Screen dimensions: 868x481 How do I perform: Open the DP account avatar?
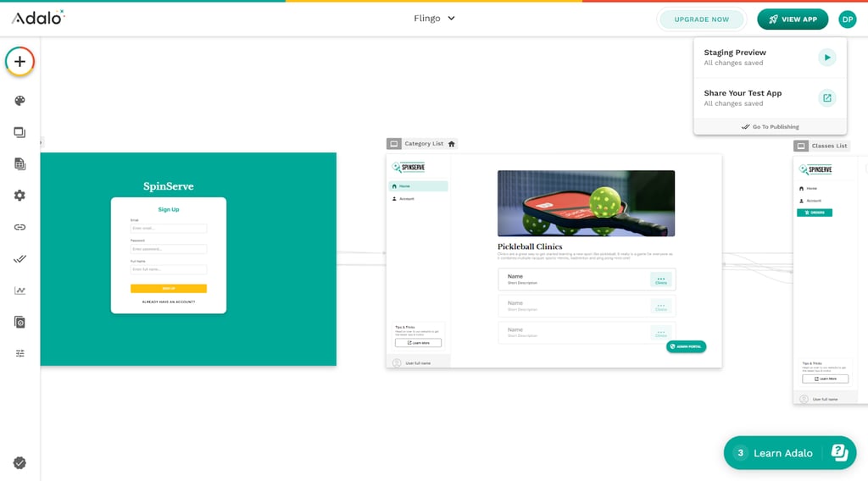[848, 19]
